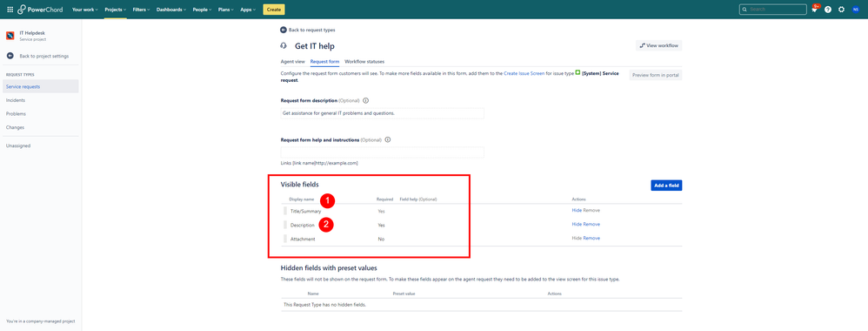Image resolution: width=868 pixels, height=331 pixels.
Task: Expand the Projects menu
Action: click(116, 10)
